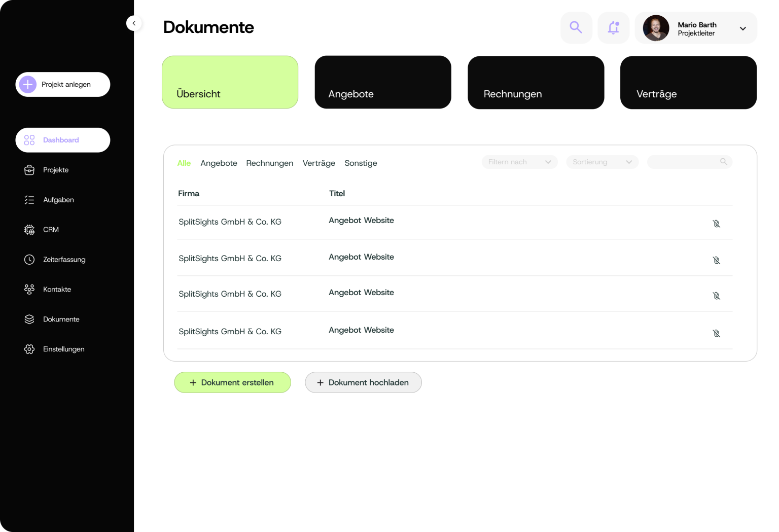Open Dokumente in the sidebar
Screen dimensions: 779x532
coord(61,320)
